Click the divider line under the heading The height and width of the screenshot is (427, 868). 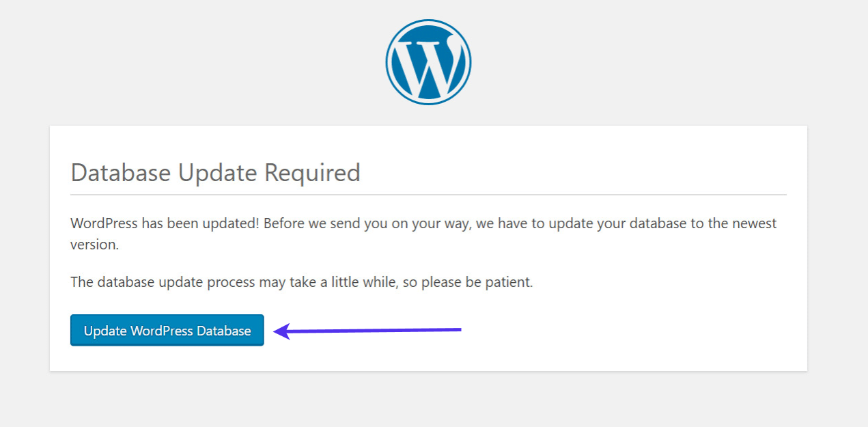click(x=428, y=195)
